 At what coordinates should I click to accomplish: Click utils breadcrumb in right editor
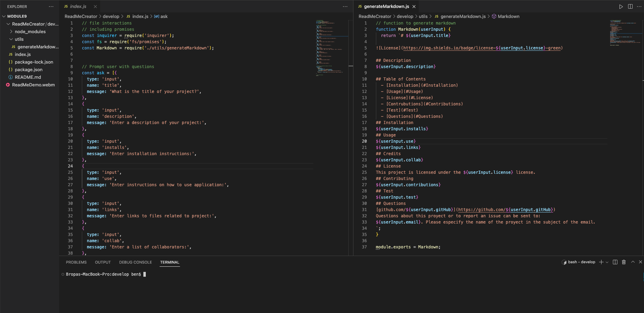tap(423, 16)
